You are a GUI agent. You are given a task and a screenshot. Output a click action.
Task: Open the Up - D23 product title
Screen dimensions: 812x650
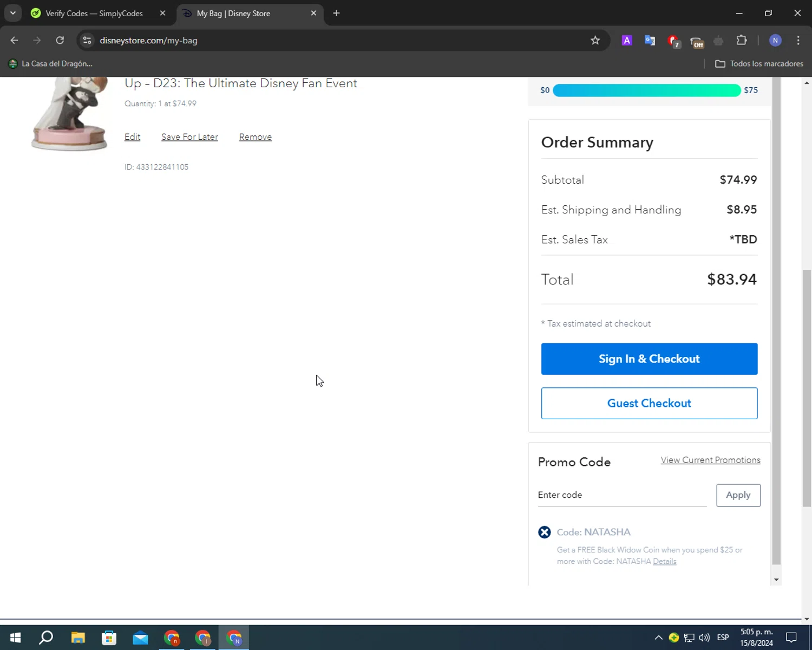[241, 83]
